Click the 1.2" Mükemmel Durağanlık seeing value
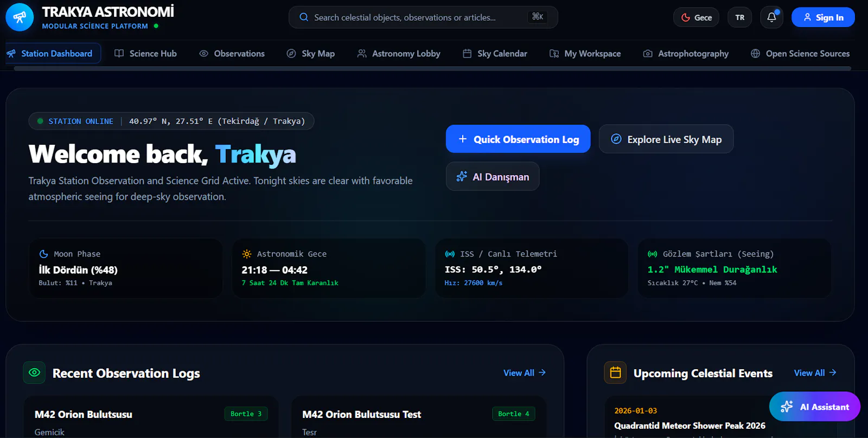The width and height of the screenshot is (868, 438). (712, 269)
